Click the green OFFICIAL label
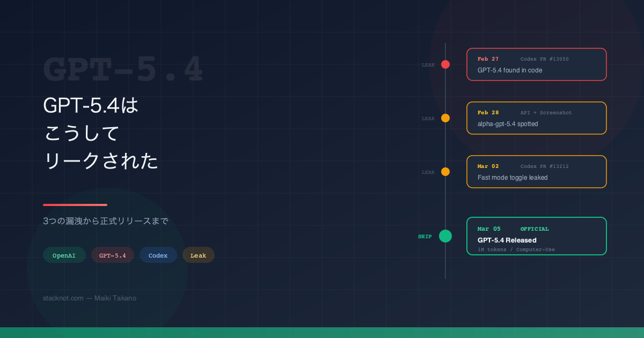The image size is (644, 338). [535, 229]
